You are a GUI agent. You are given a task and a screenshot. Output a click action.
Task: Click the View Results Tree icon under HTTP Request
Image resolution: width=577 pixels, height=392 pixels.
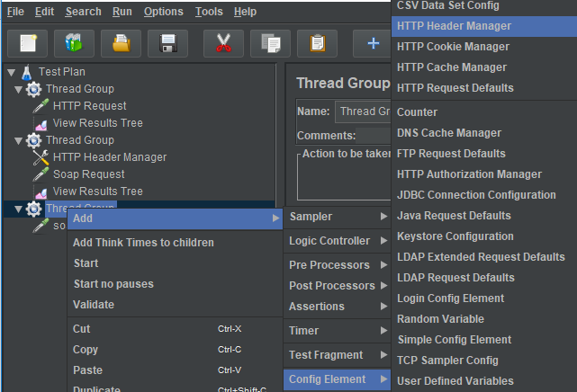tap(41, 125)
